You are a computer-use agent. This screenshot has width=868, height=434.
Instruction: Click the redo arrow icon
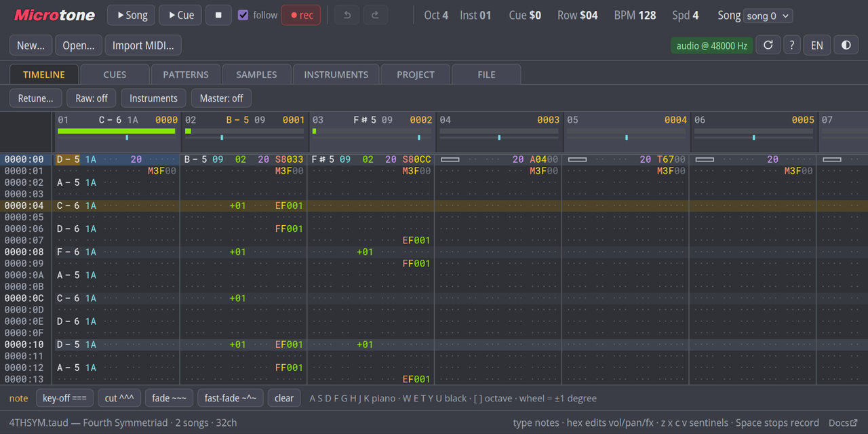click(375, 15)
